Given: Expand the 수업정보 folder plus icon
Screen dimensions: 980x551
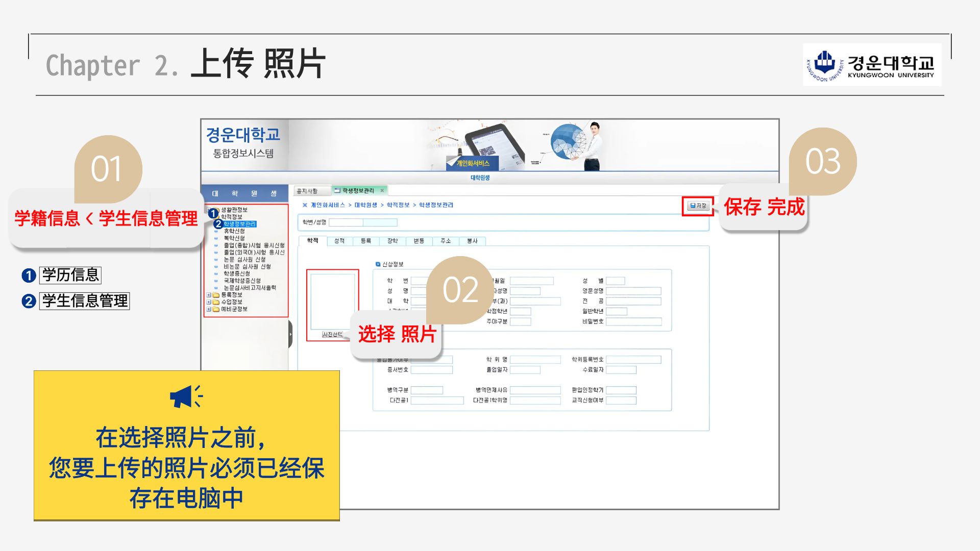Looking at the screenshot, I should (x=209, y=302).
